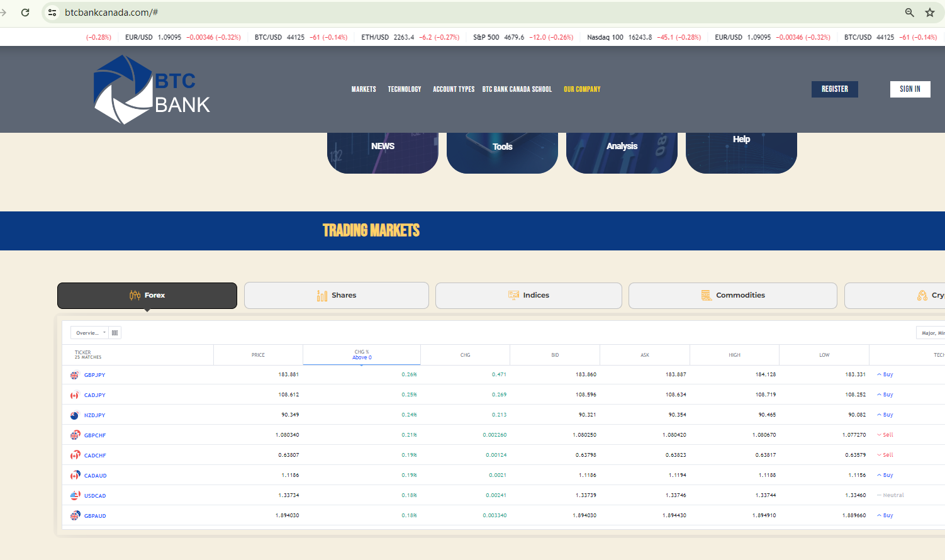Click the USDCAD flag icon

(x=75, y=496)
